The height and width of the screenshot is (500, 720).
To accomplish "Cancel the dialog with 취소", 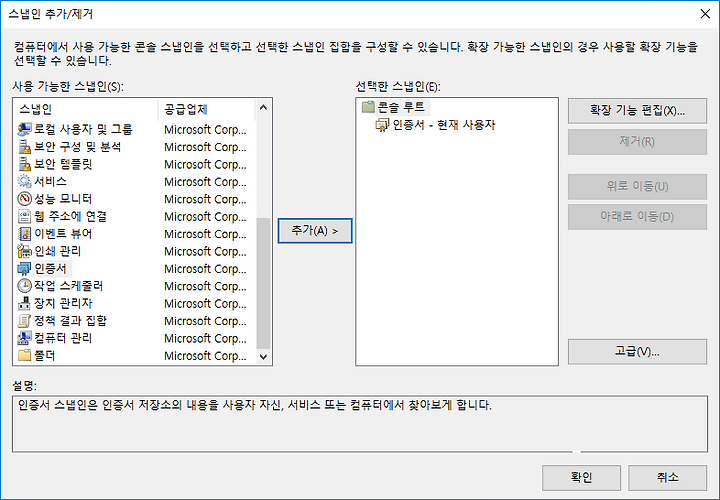I will (667, 478).
